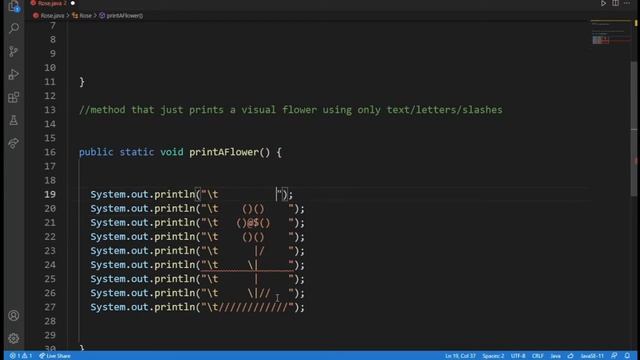Click JavaSE-11 runtime in status bar
The image size is (640, 360).
point(592,356)
